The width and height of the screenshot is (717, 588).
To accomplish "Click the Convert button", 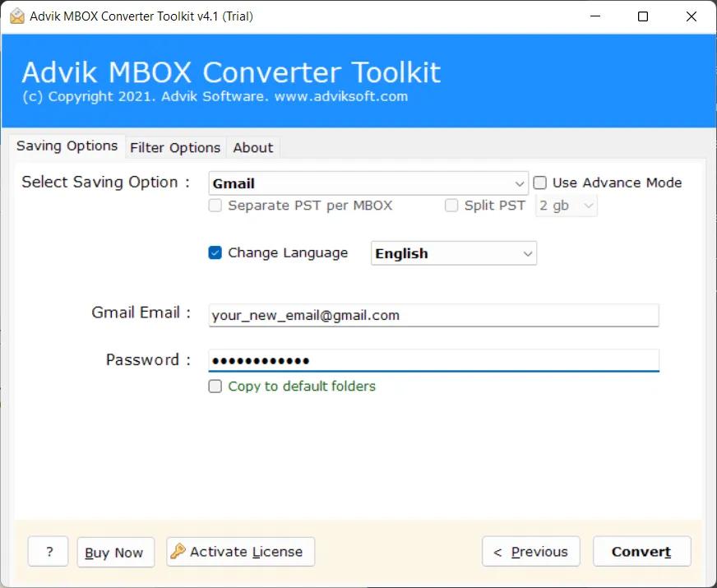I will (641, 552).
